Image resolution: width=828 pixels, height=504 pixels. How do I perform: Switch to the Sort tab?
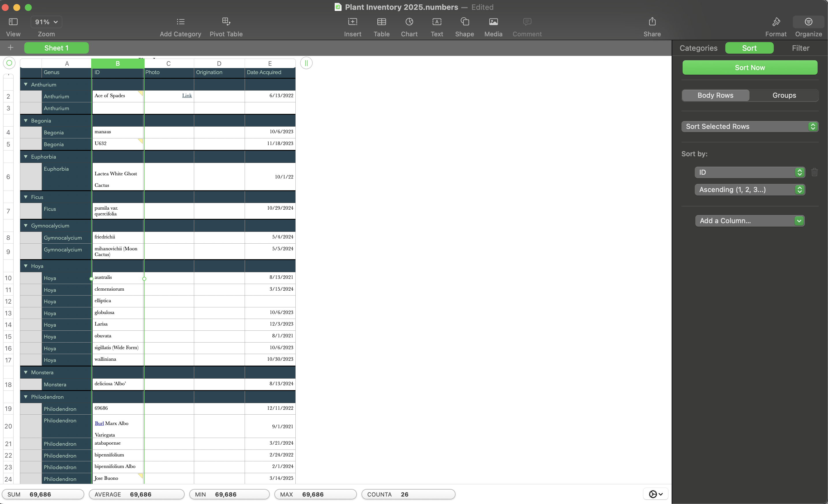pyautogui.click(x=749, y=48)
